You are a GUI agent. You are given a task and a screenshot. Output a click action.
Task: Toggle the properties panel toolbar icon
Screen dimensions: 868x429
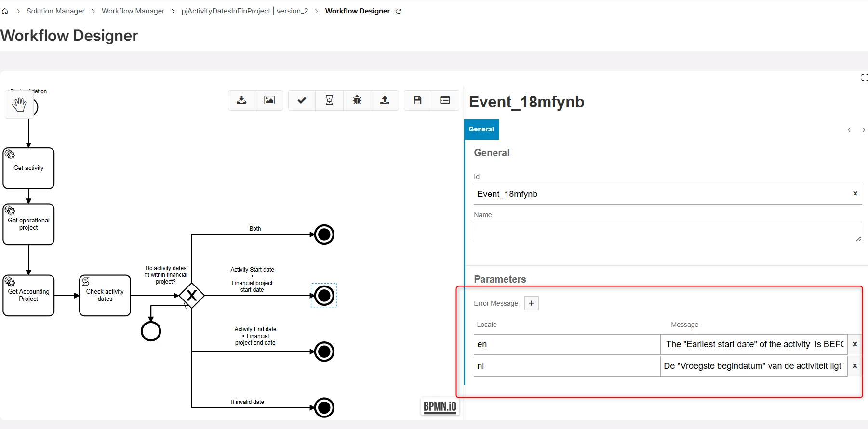(x=445, y=100)
